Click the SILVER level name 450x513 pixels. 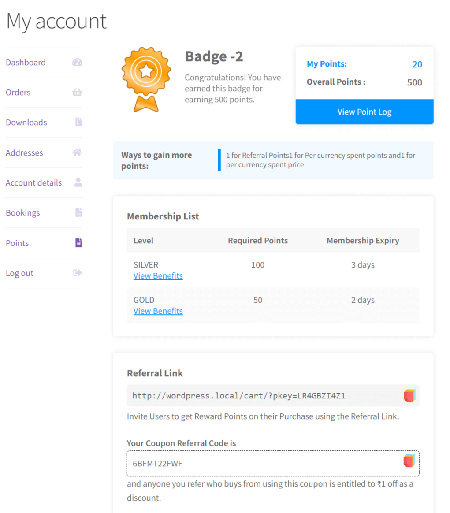(x=146, y=265)
